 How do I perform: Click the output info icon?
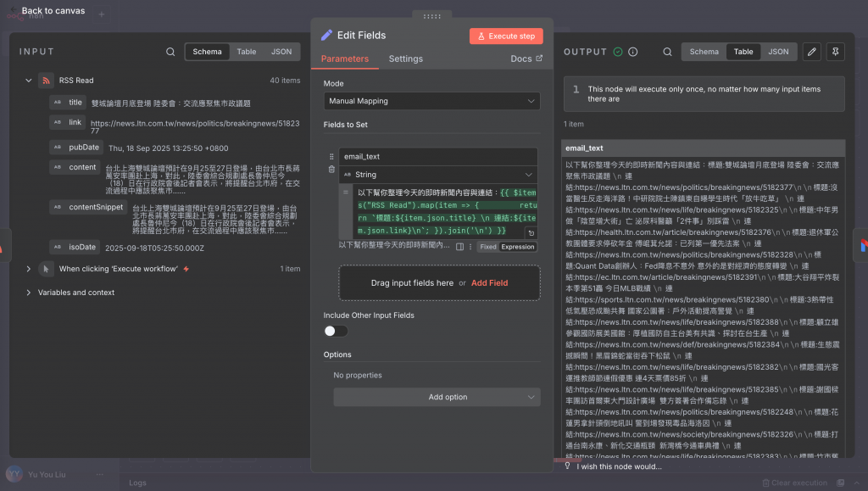pyautogui.click(x=632, y=52)
